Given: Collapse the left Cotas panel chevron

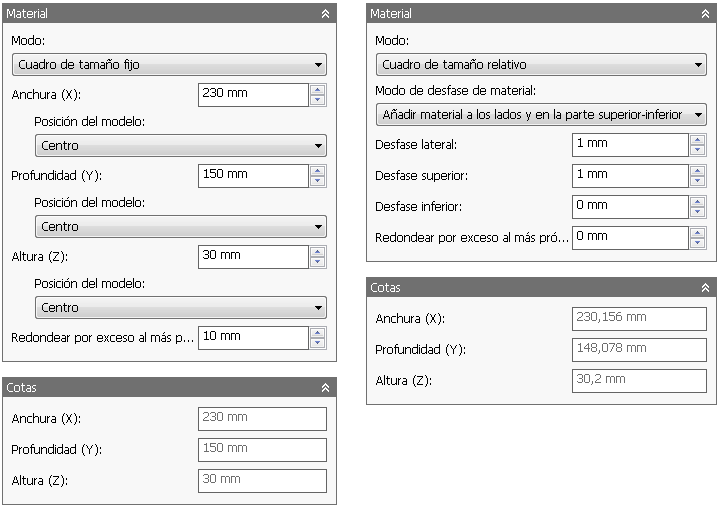Looking at the screenshot, I should [x=325, y=387].
